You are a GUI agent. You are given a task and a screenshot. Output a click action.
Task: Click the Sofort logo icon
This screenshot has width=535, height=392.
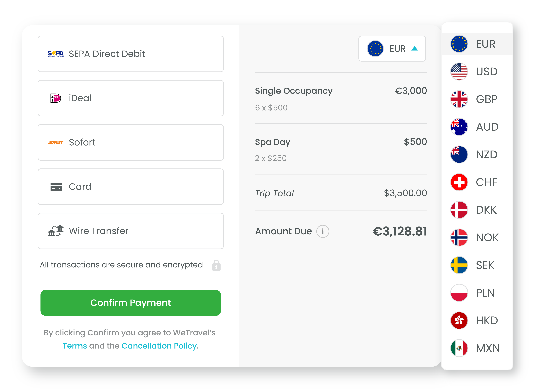point(56,142)
